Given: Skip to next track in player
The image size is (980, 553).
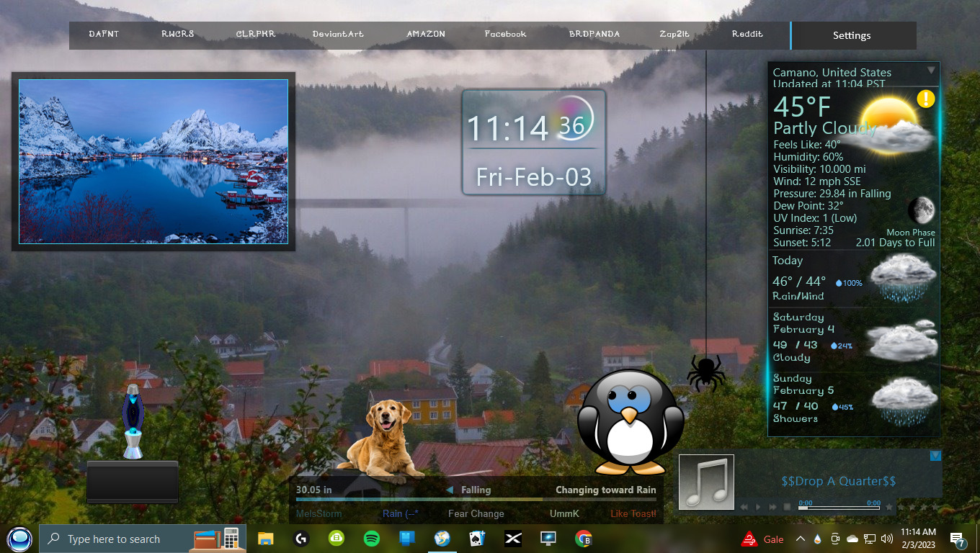Looking at the screenshot, I should point(773,507).
